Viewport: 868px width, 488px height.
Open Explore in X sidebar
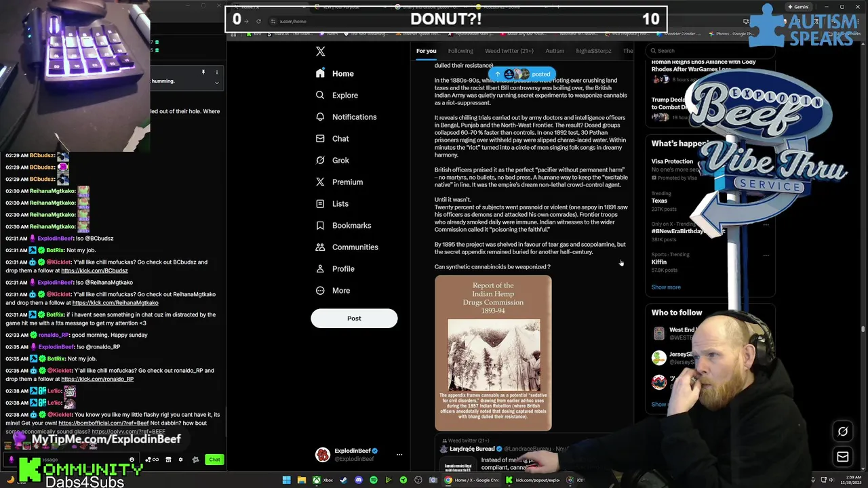337,95
